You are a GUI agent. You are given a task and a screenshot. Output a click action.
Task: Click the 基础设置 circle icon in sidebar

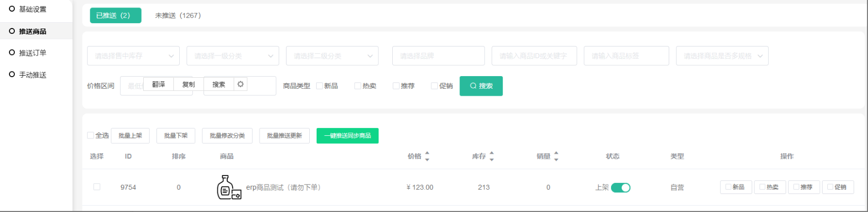[x=12, y=9]
